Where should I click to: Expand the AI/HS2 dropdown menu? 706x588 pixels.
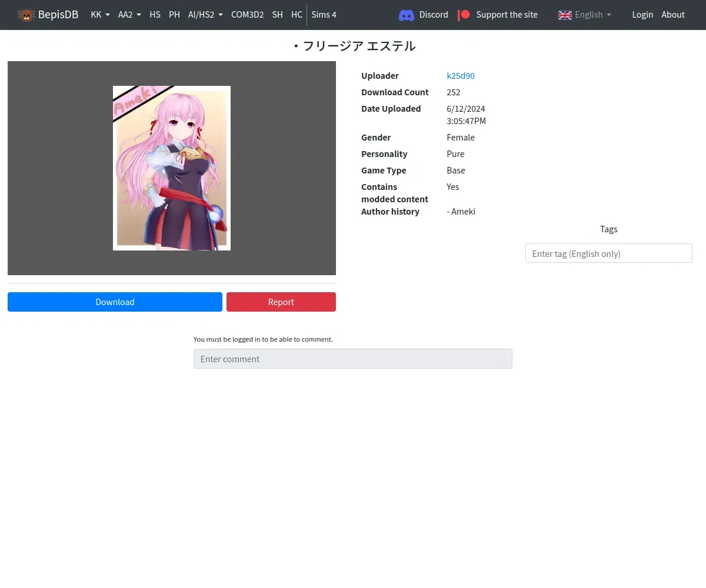[x=205, y=15]
